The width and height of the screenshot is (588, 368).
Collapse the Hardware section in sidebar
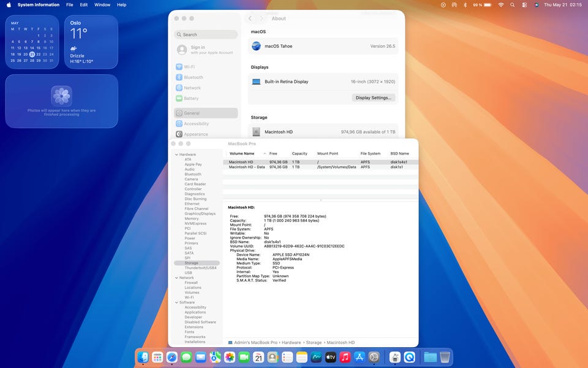point(176,155)
